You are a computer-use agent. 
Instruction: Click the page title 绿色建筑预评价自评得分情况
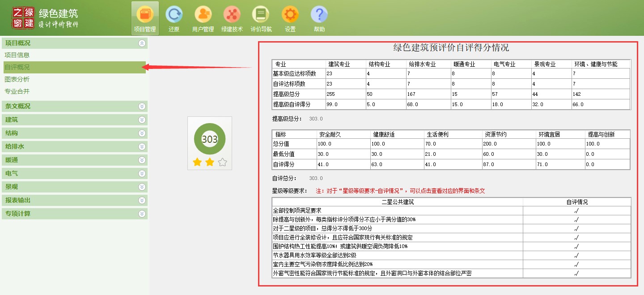(x=451, y=47)
